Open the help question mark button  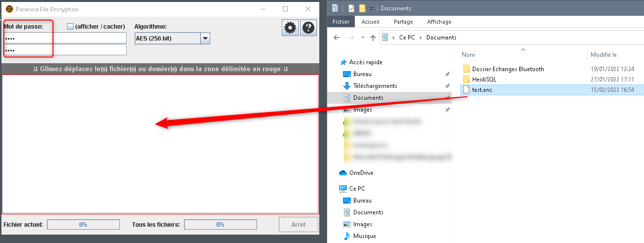tap(308, 28)
